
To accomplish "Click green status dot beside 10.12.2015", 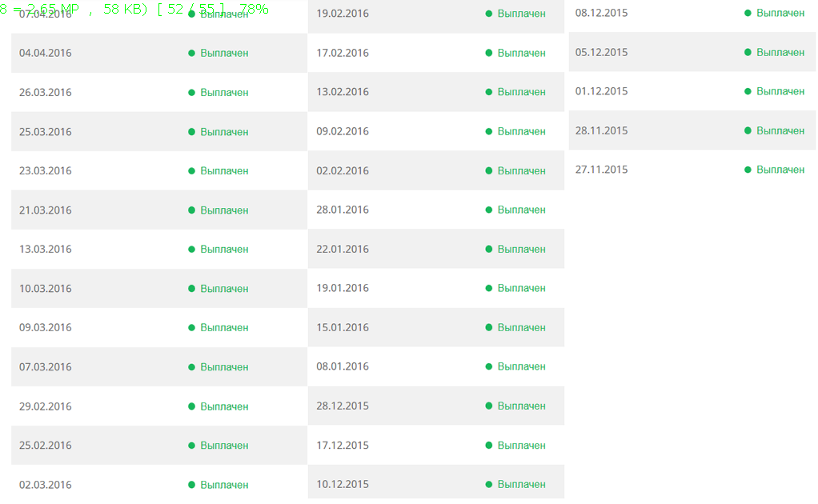I will [x=489, y=484].
